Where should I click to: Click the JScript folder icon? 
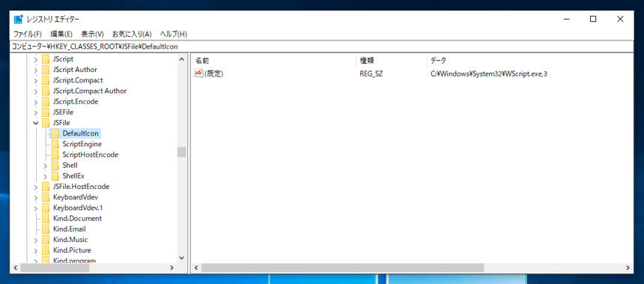46,58
